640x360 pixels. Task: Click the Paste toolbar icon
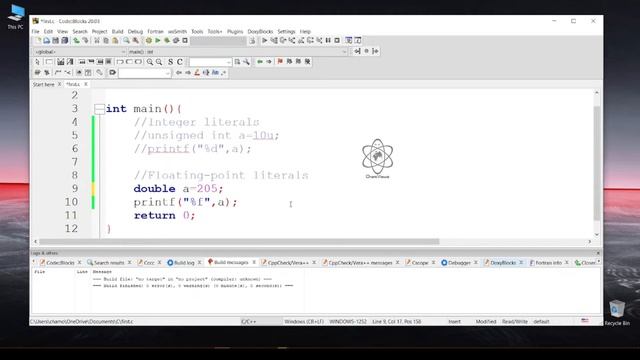pyautogui.click(x=115, y=40)
